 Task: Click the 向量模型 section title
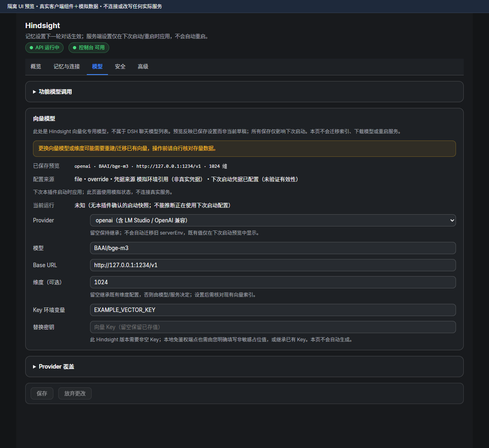pyautogui.click(x=44, y=119)
